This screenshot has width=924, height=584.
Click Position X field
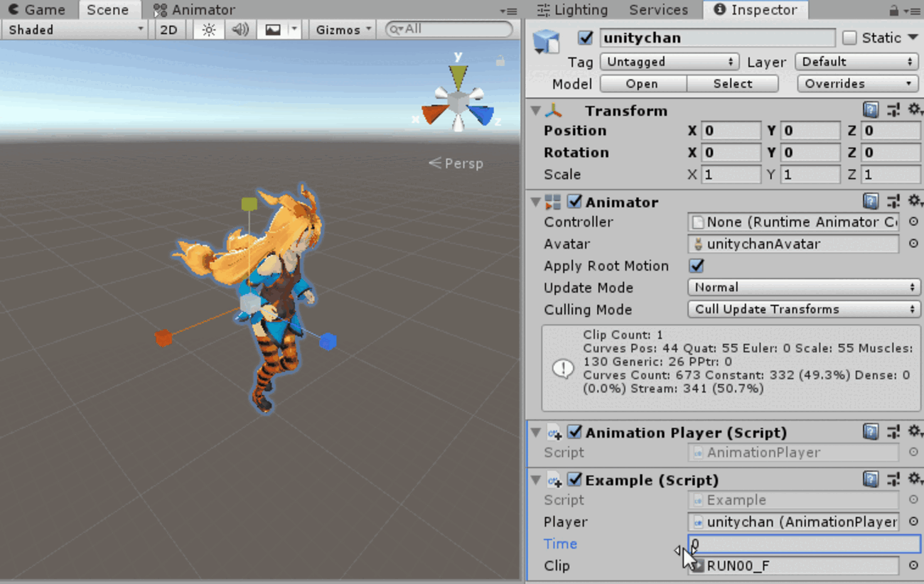coord(731,131)
